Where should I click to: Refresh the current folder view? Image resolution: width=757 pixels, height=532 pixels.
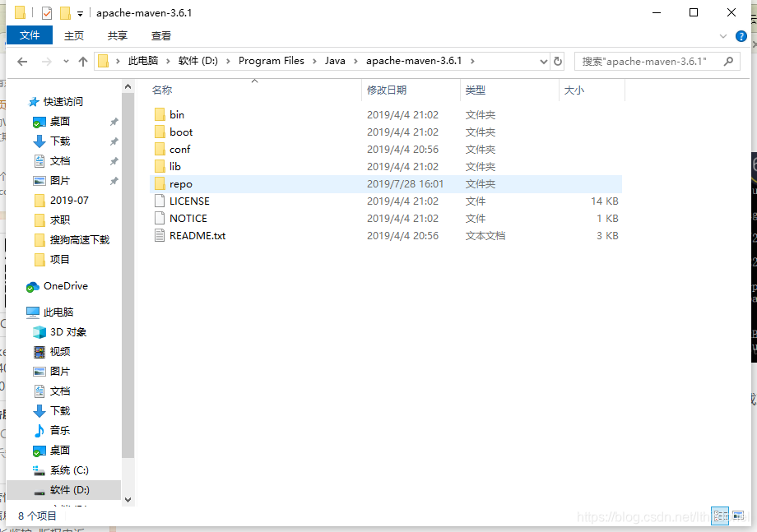(558, 61)
